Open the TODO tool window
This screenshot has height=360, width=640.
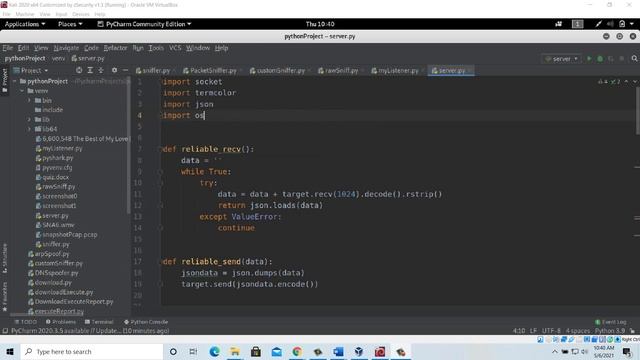[x=26, y=322]
